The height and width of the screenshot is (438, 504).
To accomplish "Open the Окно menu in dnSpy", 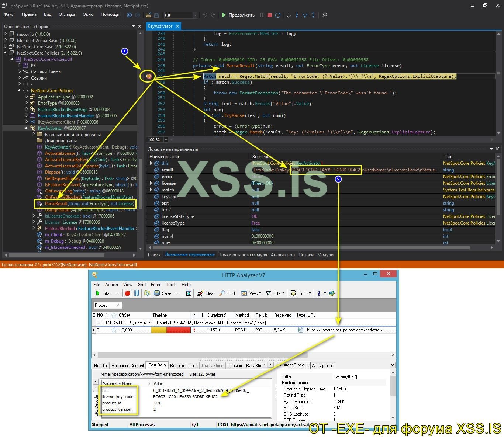I will (88, 14).
